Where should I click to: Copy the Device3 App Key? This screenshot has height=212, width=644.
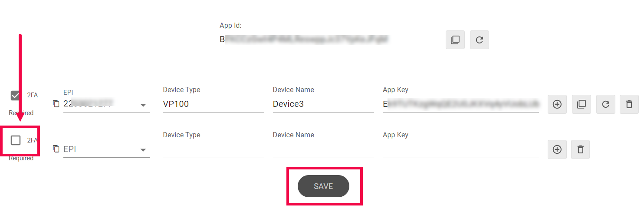[x=582, y=104]
